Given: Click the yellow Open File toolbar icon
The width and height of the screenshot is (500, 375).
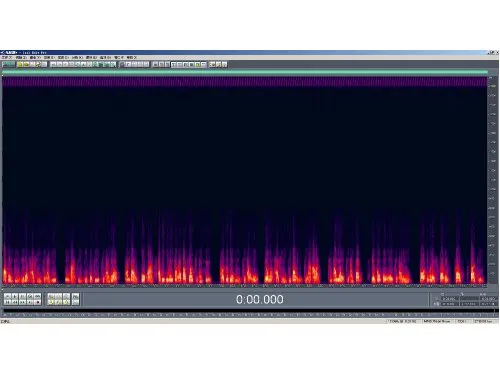Looking at the screenshot, I should [x=26, y=64].
